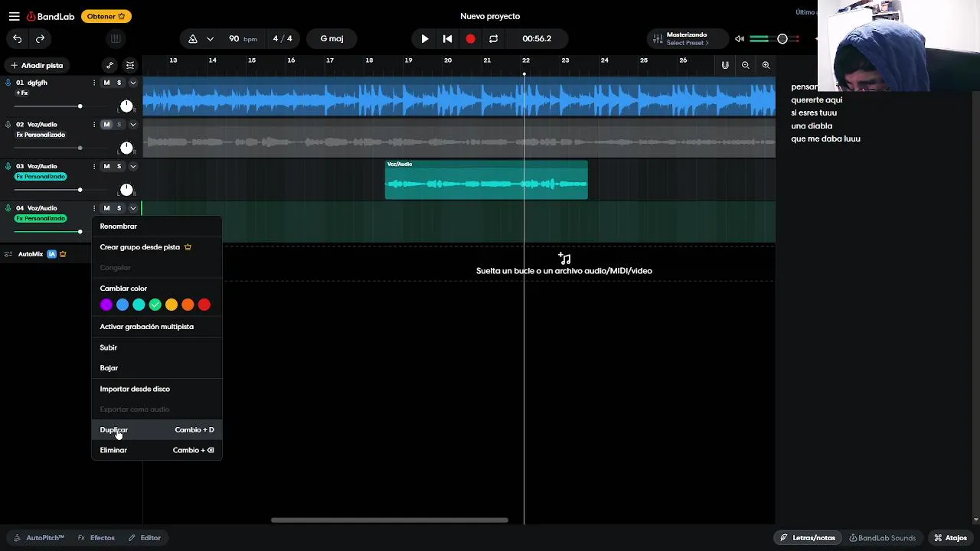This screenshot has height=551, width=980.
Task: Solo track 01 dgfgfh
Action: click(x=119, y=83)
